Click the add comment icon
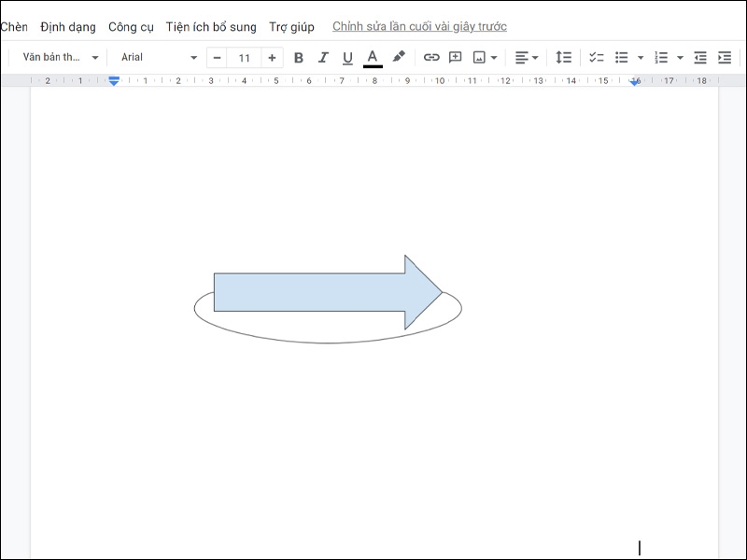The width and height of the screenshot is (747, 560). click(456, 58)
